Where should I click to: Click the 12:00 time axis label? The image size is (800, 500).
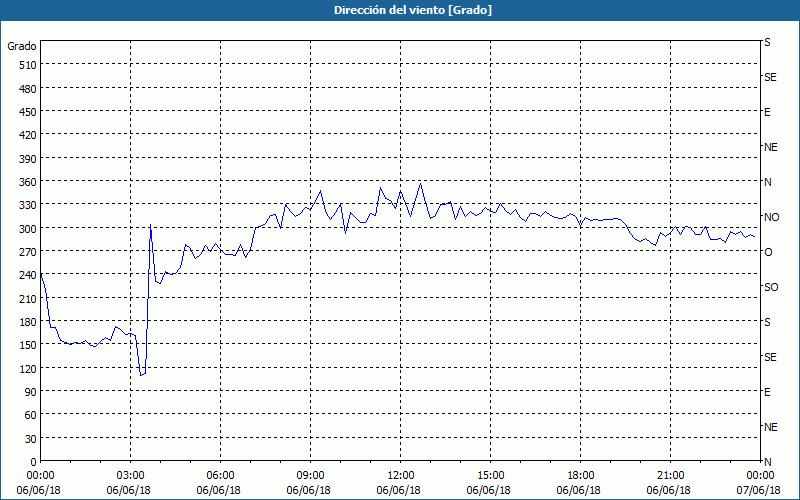(x=401, y=476)
